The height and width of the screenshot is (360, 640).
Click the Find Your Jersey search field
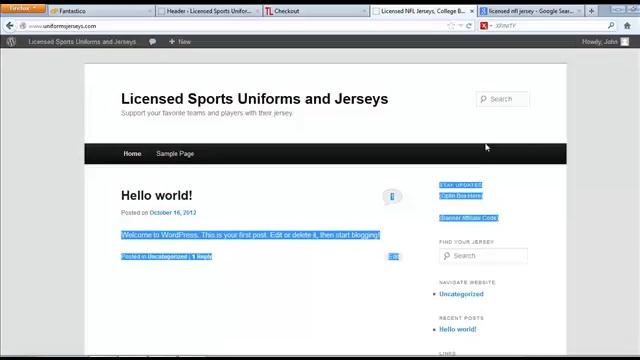tap(483, 256)
